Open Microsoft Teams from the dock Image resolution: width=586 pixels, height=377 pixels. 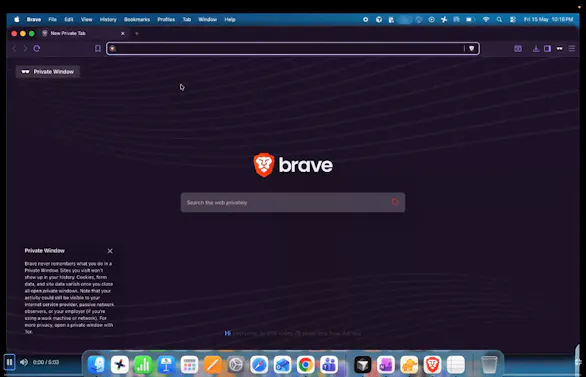pos(329,364)
